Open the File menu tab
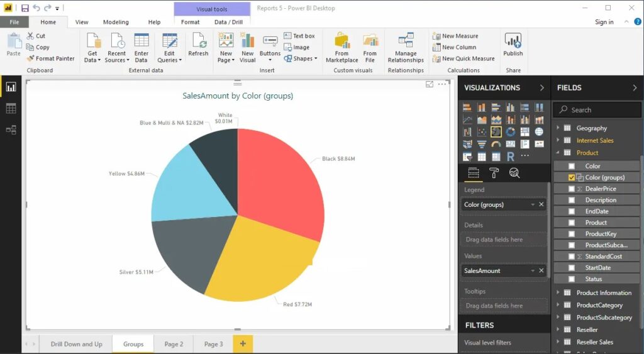 click(14, 22)
